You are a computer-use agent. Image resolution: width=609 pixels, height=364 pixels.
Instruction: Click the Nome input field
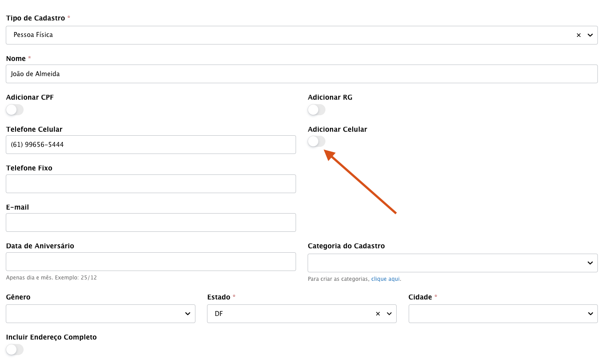coord(301,74)
